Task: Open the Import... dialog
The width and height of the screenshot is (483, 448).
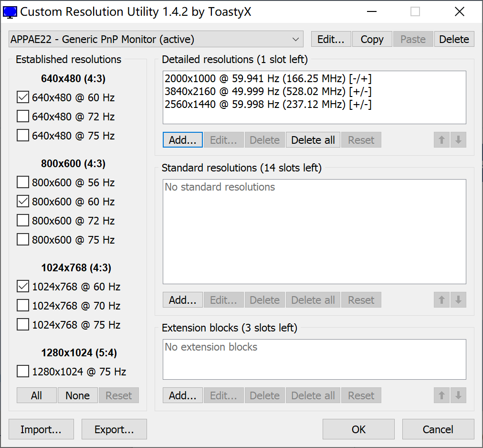Action: point(41,429)
